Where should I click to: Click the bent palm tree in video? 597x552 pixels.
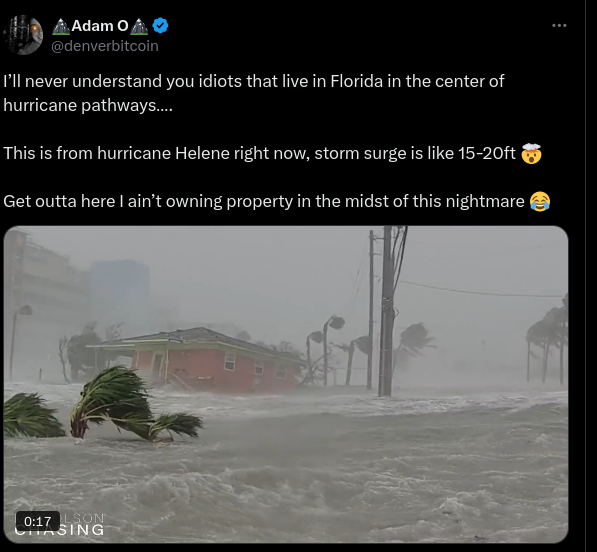click(135, 404)
